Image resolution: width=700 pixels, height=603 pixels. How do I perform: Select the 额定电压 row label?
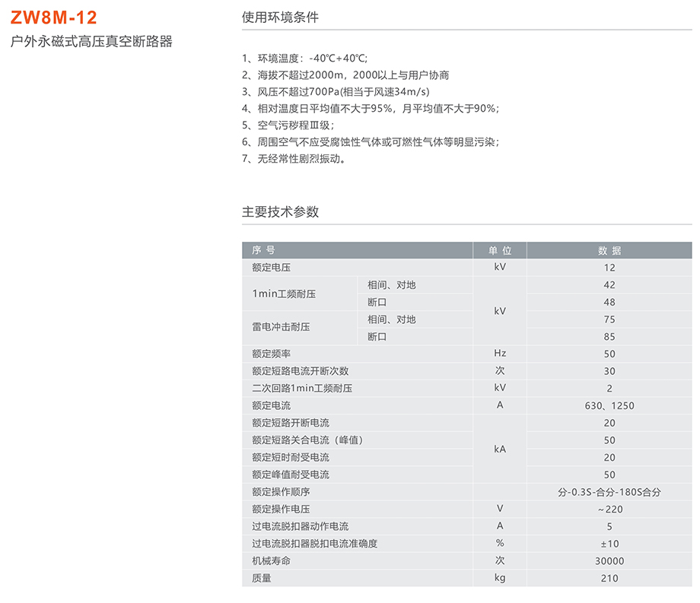click(x=272, y=268)
